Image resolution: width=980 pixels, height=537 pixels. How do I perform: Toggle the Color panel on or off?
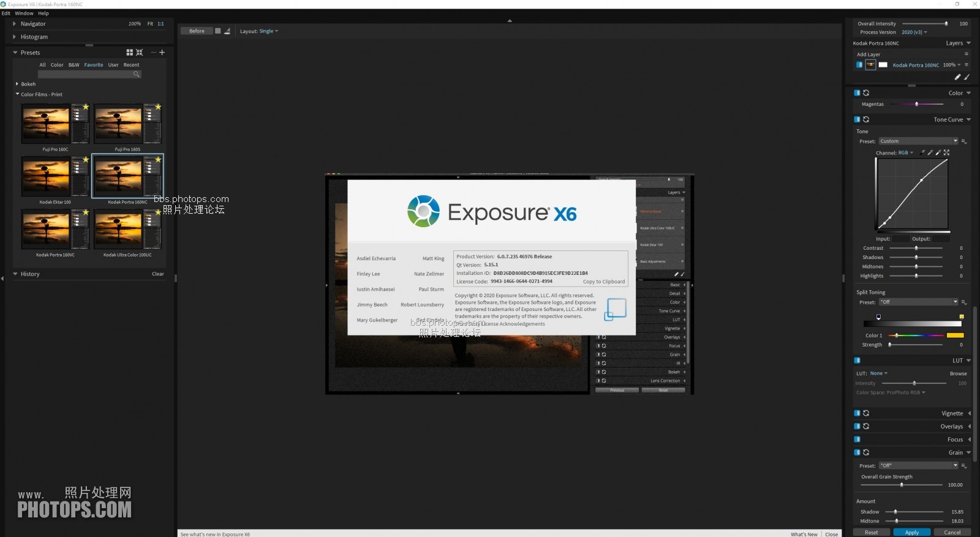tap(857, 93)
